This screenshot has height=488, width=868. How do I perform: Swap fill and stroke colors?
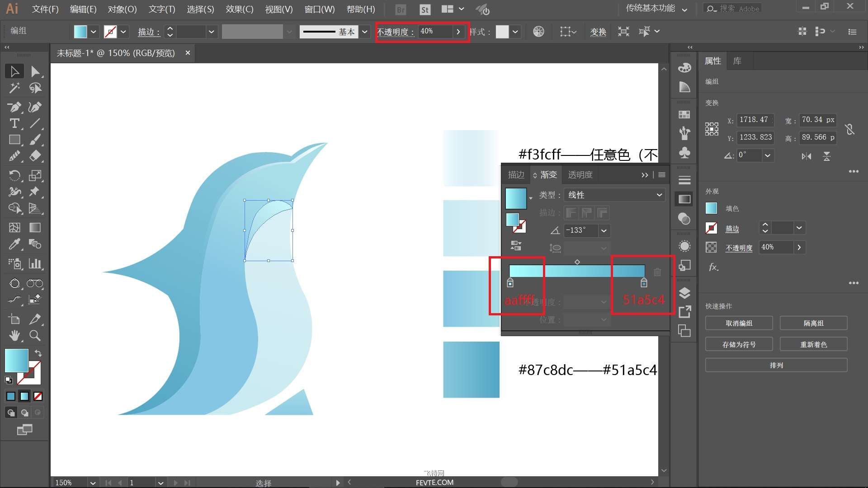tap(38, 353)
